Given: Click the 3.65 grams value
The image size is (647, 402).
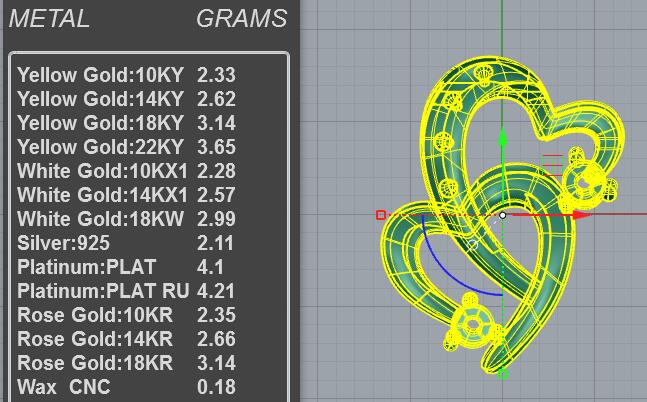Looking at the screenshot, I should pyautogui.click(x=216, y=147).
